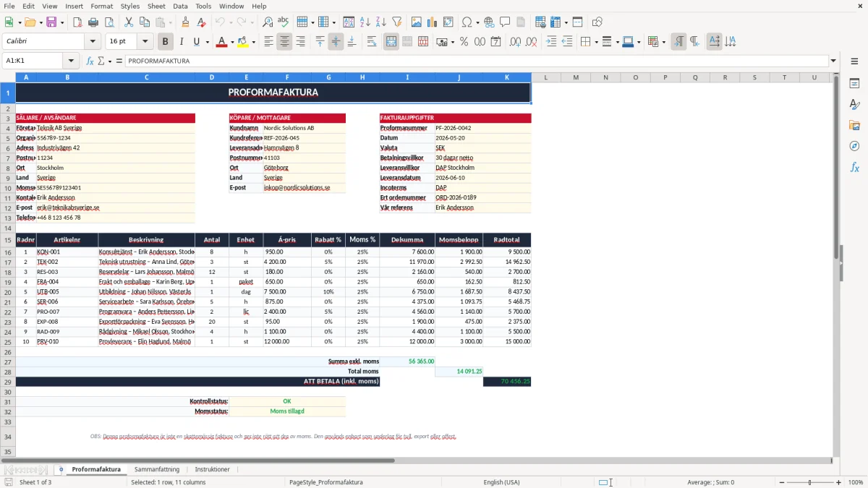Click the Insert Chart icon

coord(433,22)
